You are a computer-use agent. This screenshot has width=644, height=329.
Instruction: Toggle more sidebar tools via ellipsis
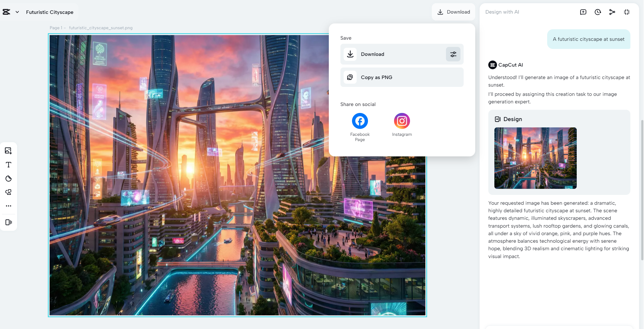(8, 206)
